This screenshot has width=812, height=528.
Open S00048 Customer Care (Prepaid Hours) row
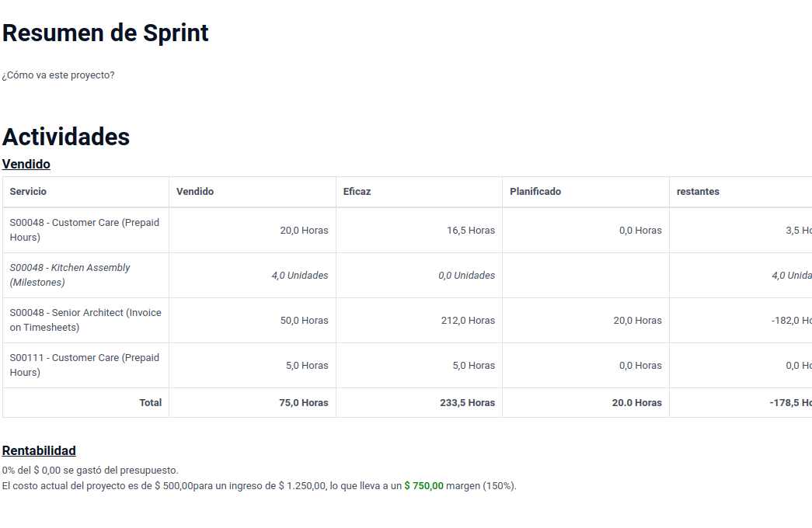click(x=84, y=230)
